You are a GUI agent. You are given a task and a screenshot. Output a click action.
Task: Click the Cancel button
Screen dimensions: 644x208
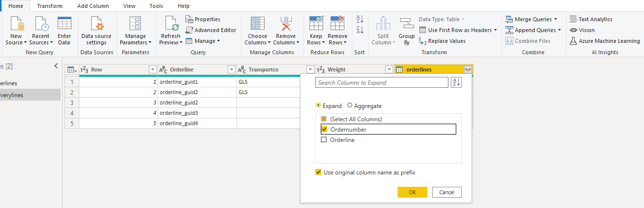(x=447, y=192)
